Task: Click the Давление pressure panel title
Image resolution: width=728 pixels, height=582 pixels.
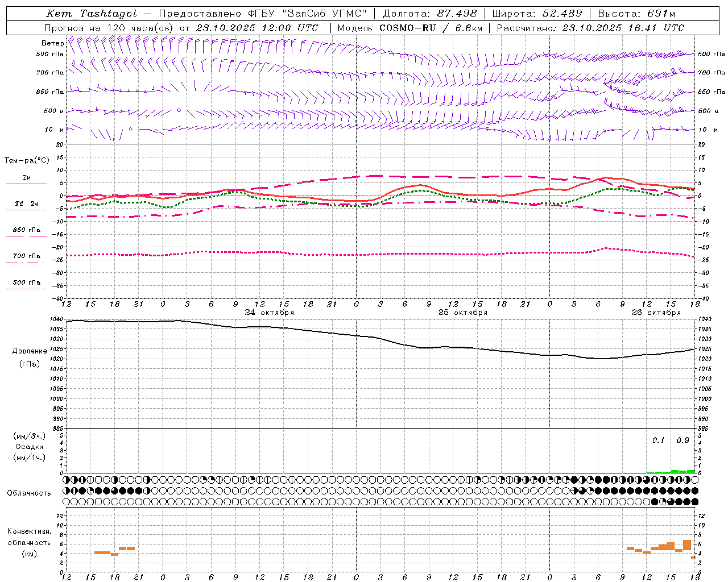Action: 30,351
